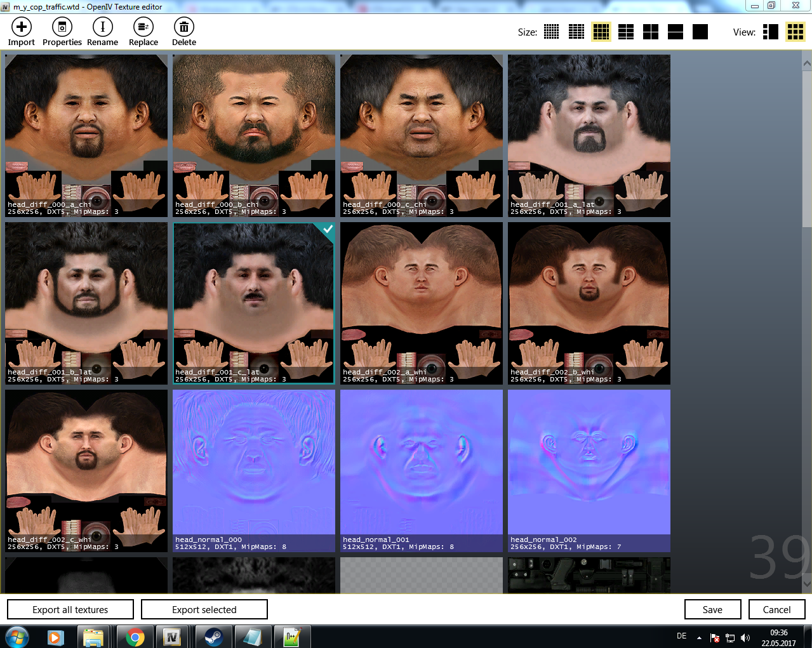Choose the two-column, three-row size icon
The height and width of the screenshot is (648, 812).
[625, 32]
